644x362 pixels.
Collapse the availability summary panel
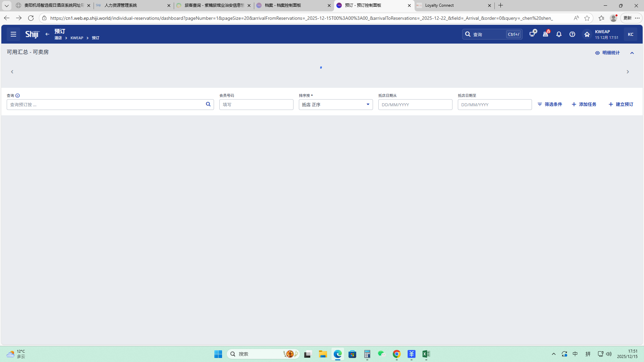(x=632, y=53)
